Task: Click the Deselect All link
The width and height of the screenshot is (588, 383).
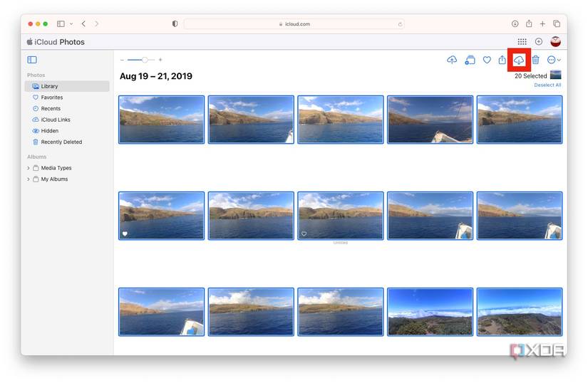Action: click(x=547, y=85)
